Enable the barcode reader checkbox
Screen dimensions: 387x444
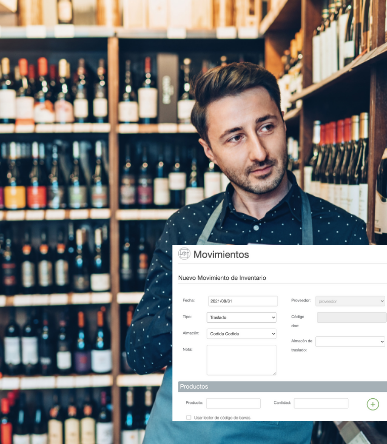pyautogui.click(x=189, y=417)
